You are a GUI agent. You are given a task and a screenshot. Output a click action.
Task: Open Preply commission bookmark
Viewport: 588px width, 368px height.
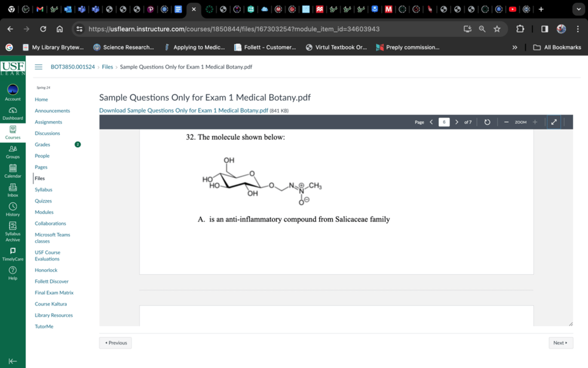click(408, 47)
